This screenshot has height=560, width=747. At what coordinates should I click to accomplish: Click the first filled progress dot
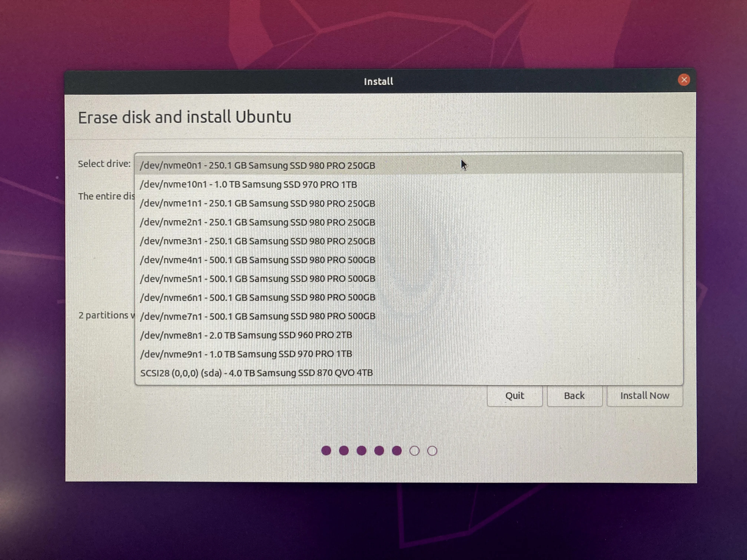click(x=326, y=451)
